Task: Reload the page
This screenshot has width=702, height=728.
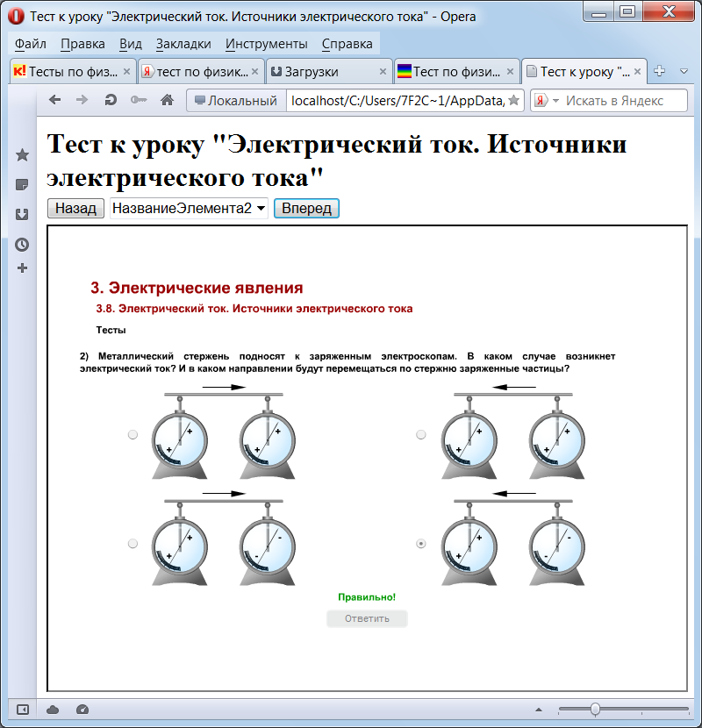Action: [x=111, y=100]
